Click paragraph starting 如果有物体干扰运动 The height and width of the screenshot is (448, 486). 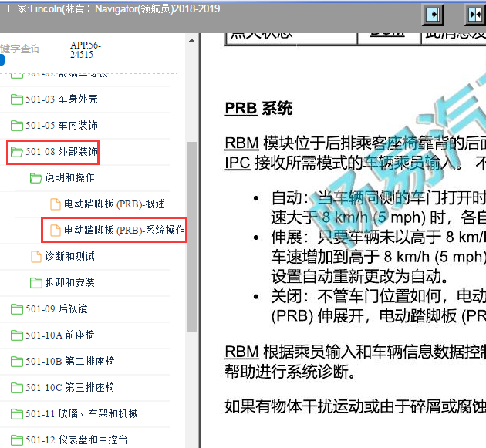point(355,406)
